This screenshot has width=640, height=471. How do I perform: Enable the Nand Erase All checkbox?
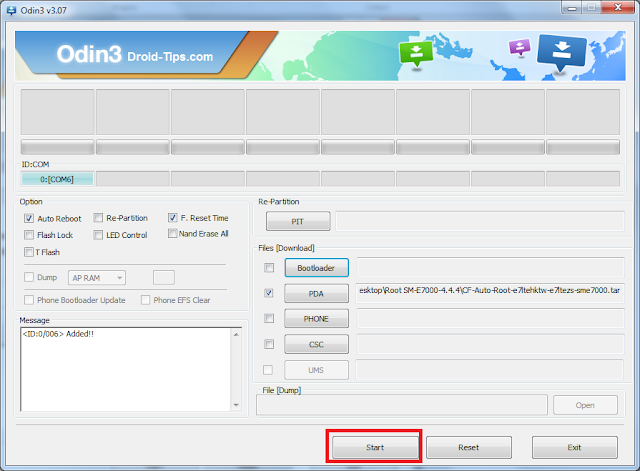click(x=173, y=233)
